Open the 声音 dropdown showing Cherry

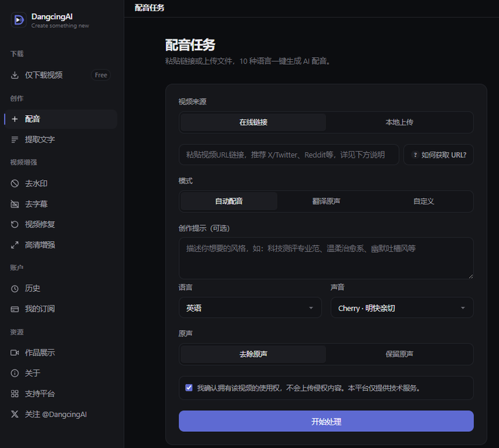tap(402, 308)
